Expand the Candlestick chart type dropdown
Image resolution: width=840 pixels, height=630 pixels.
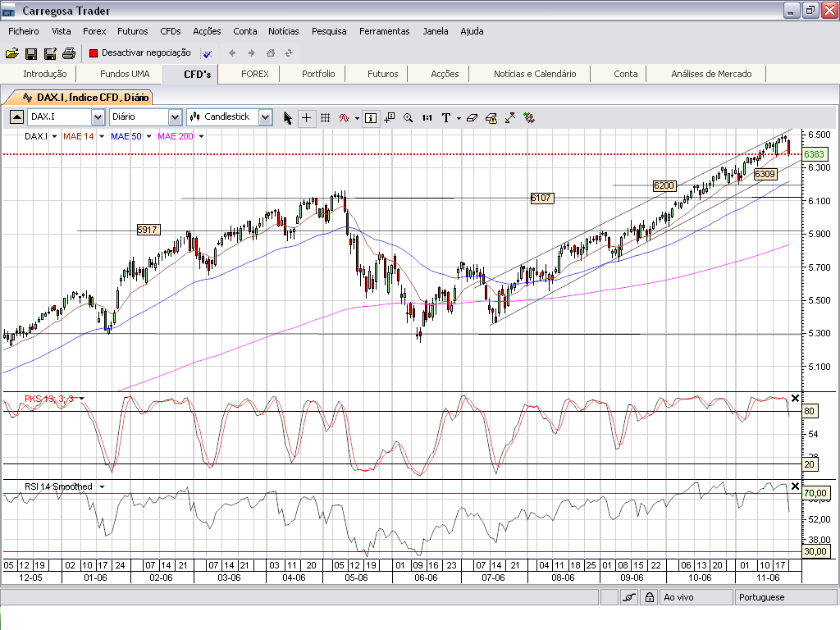pos(265,117)
